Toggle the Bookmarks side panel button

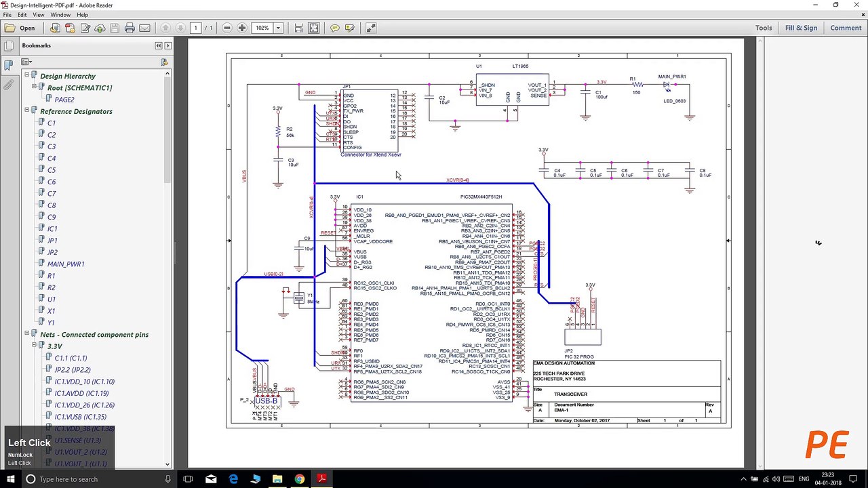(8, 65)
